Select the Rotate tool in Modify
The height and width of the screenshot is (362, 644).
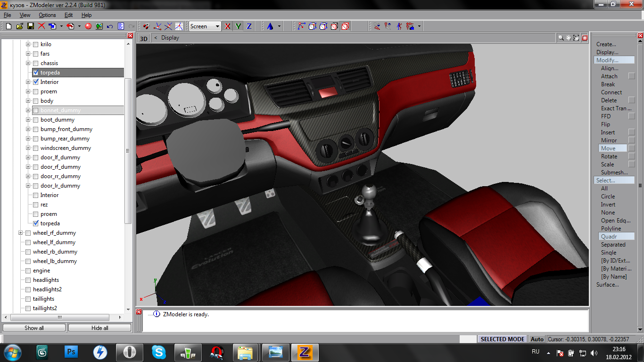(x=609, y=156)
